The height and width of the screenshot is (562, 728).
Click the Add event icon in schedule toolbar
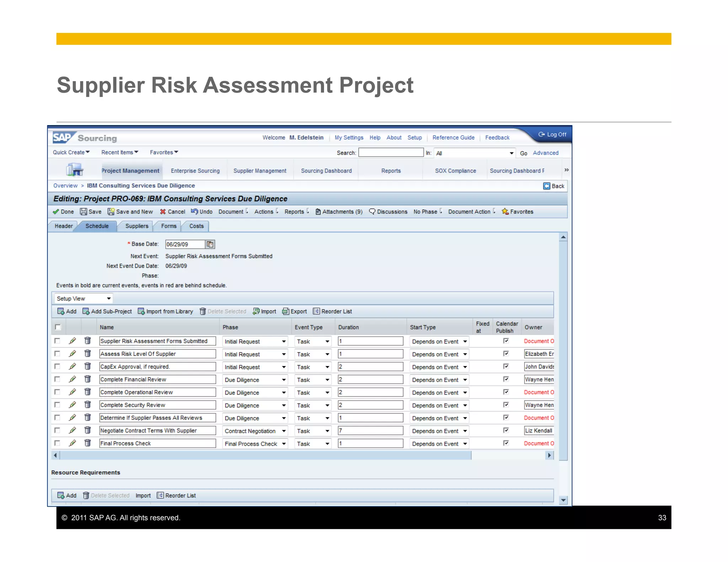pos(61,312)
